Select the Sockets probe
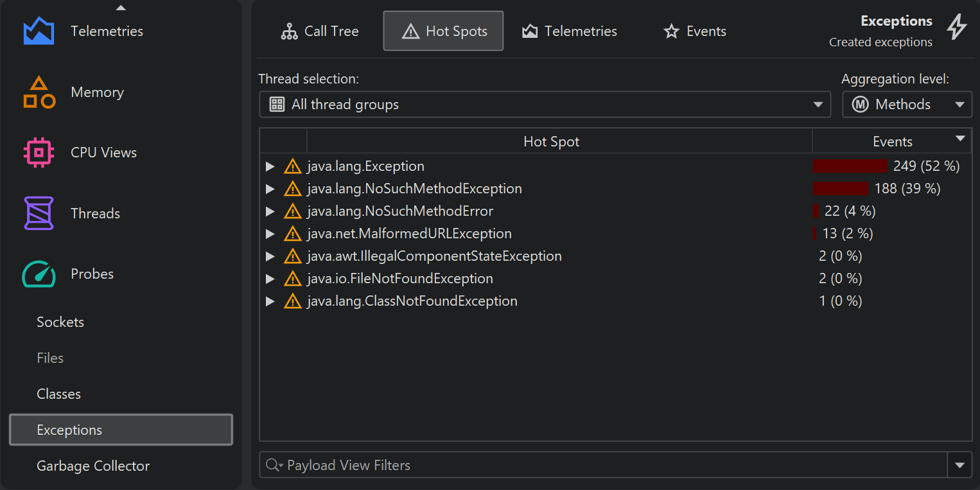Image resolution: width=980 pixels, height=490 pixels. [60, 322]
